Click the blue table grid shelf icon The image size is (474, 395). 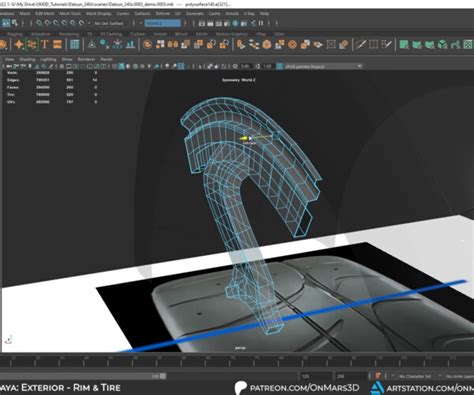(x=74, y=44)
